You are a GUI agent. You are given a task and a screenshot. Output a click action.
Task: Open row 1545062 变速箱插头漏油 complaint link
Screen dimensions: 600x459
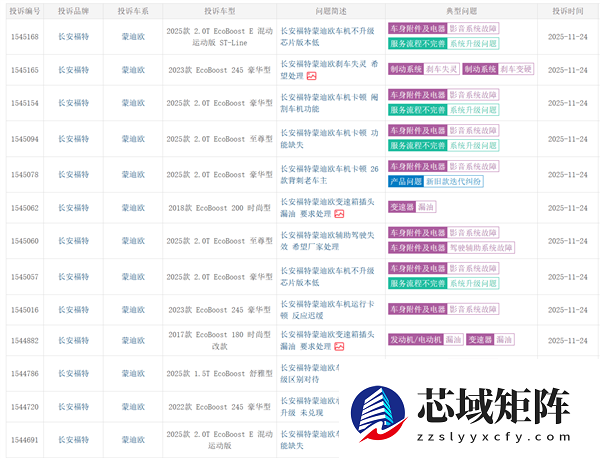(x=328, y=208)
